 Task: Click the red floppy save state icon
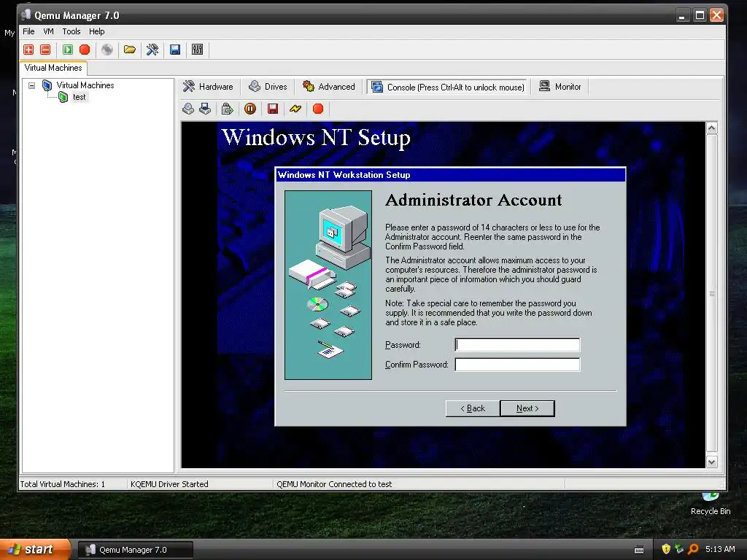point(273,109)
